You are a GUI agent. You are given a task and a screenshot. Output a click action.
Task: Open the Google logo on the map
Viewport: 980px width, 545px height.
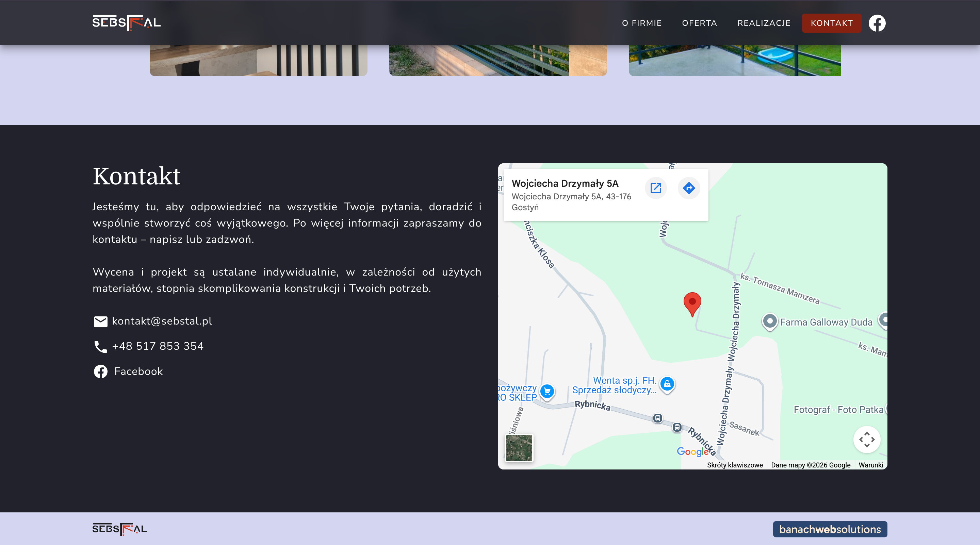[692, 451]
